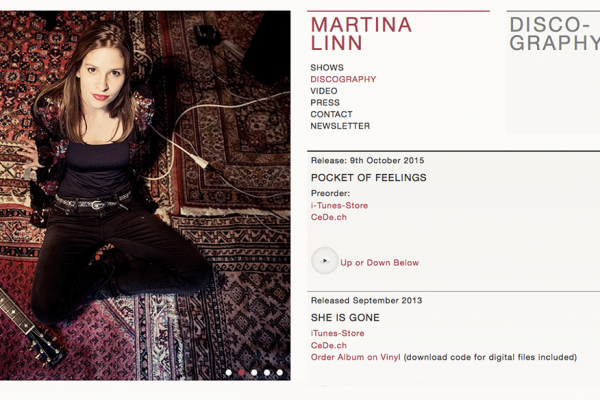600x400 pixels.
Task: Jump to the fourth slideshow image dot
Action: tap(267, 372)
